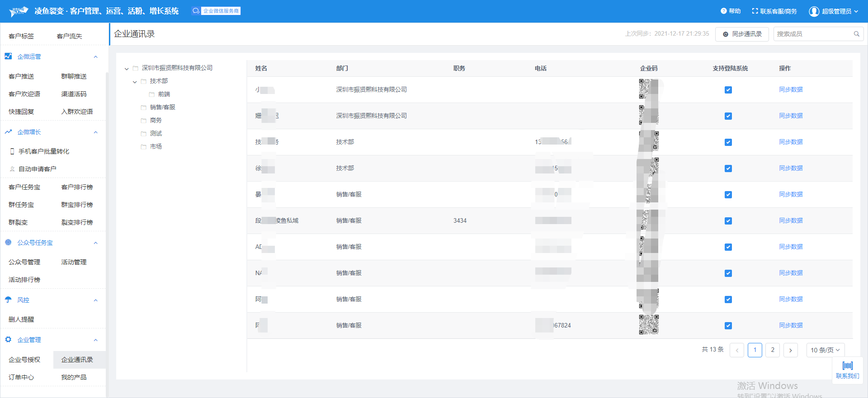Collapse the 企微增长 sidebar section
This screenshot has height=398, width=868.
coord(95,132)
